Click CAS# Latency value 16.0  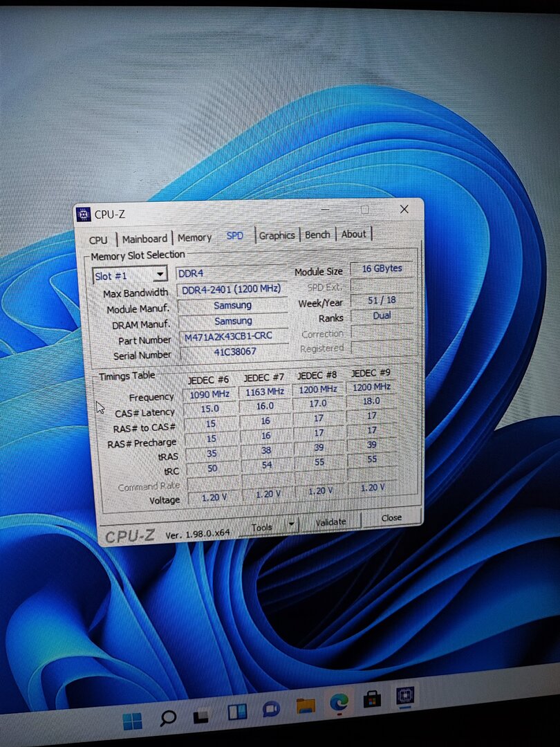coord(265,406)
